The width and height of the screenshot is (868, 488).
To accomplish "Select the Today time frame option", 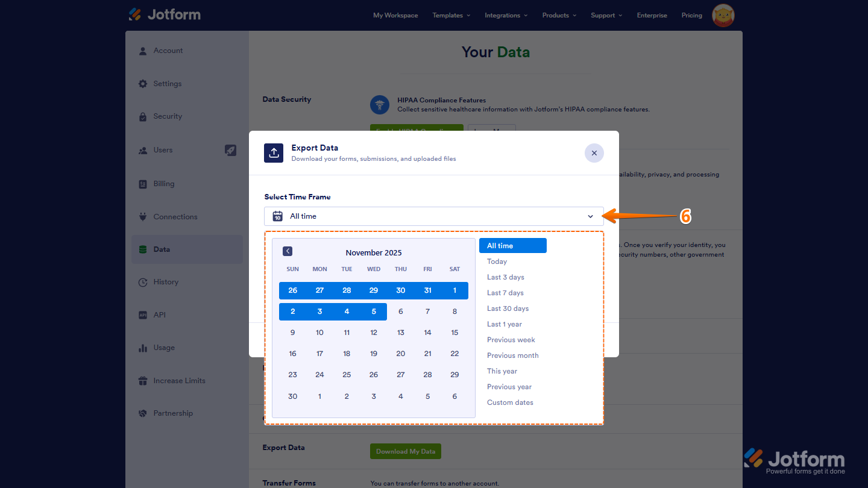I will tap(497, 261).
